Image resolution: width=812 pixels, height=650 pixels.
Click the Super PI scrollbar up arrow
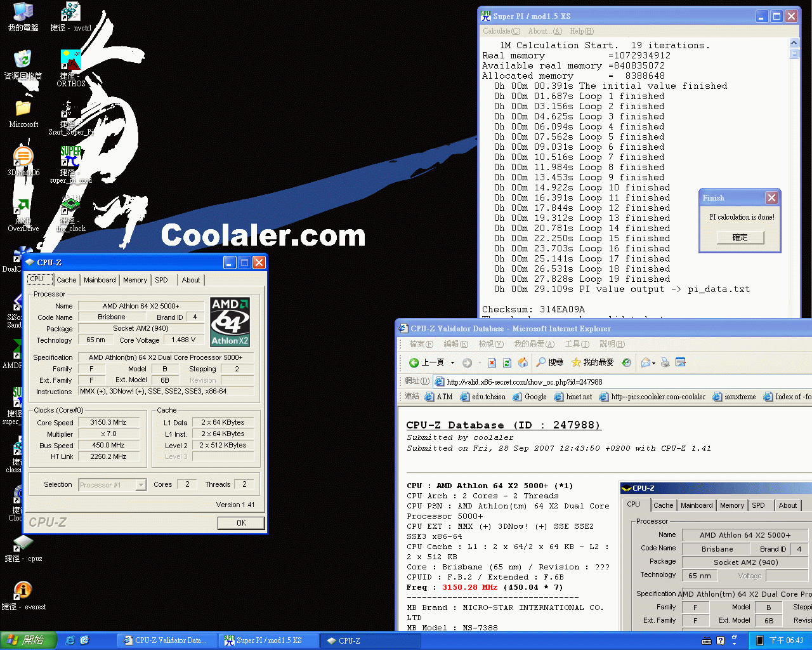[x=794, y=43]
